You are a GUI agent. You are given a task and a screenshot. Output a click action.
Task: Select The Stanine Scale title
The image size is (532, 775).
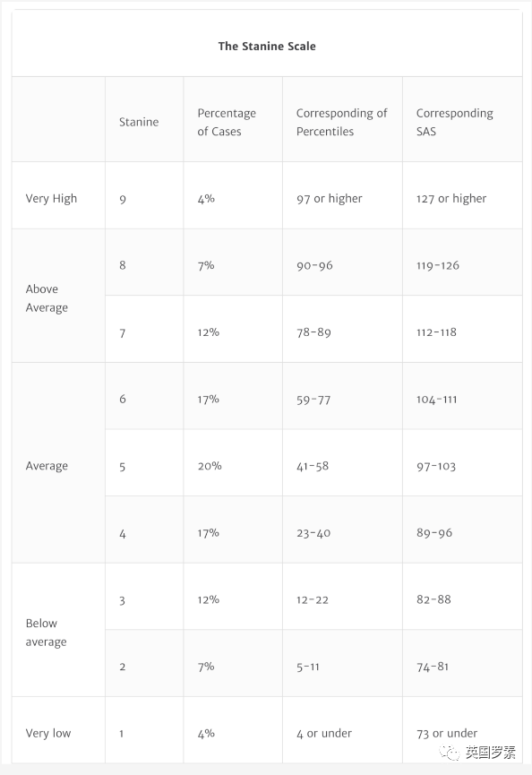(267, 46)
